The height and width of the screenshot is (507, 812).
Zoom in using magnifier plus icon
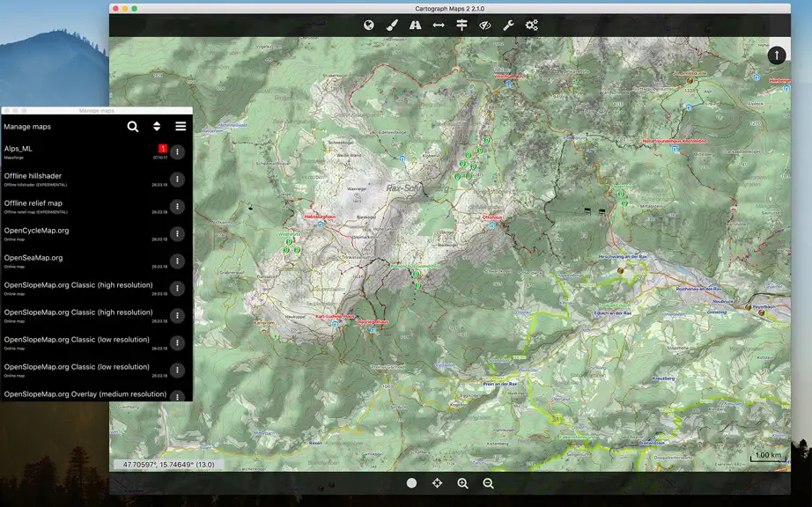tap(463, 483)
